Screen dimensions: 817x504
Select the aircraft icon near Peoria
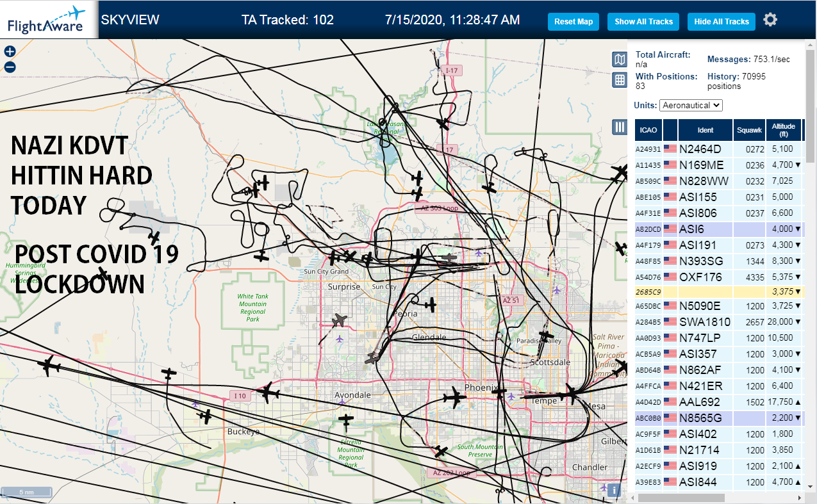coord(431,305)
